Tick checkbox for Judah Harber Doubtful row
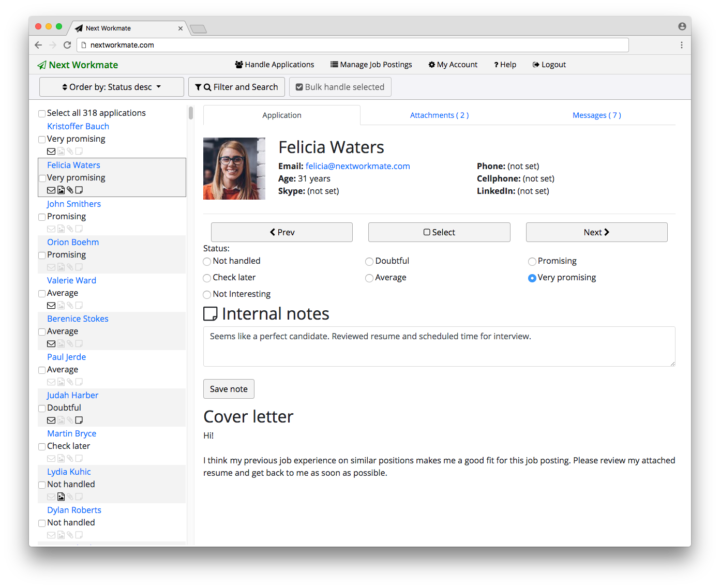This screenshot has width=720, height=588. pyautogui.click(x=42, y=409)
